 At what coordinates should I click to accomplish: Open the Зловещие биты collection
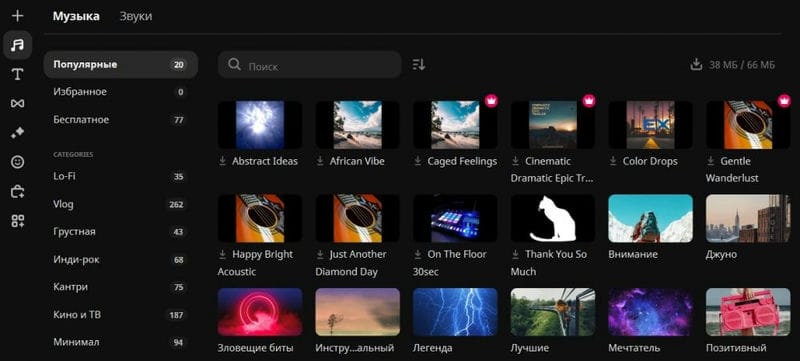[x=260, y=312]
